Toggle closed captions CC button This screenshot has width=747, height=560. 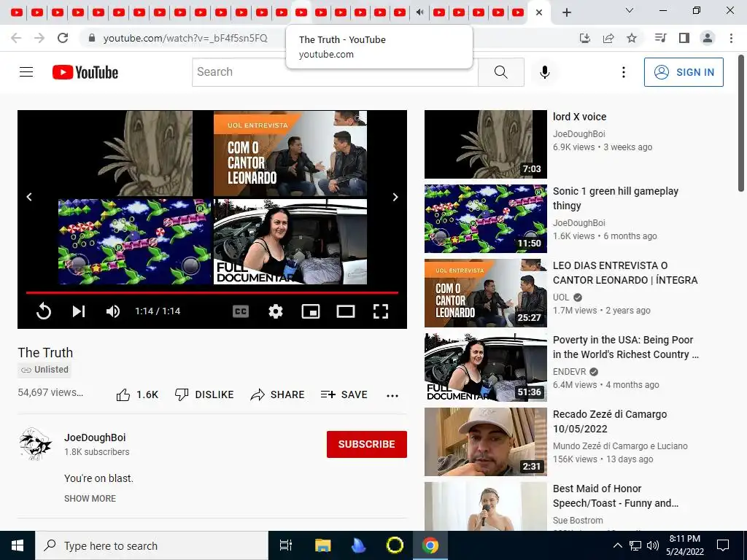241,311
